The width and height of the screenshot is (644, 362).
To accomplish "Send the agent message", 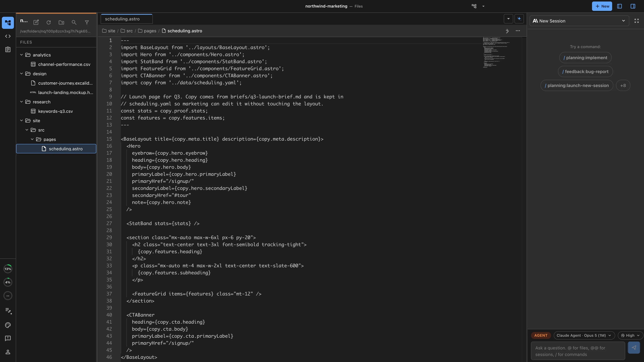I will point(634,348).
